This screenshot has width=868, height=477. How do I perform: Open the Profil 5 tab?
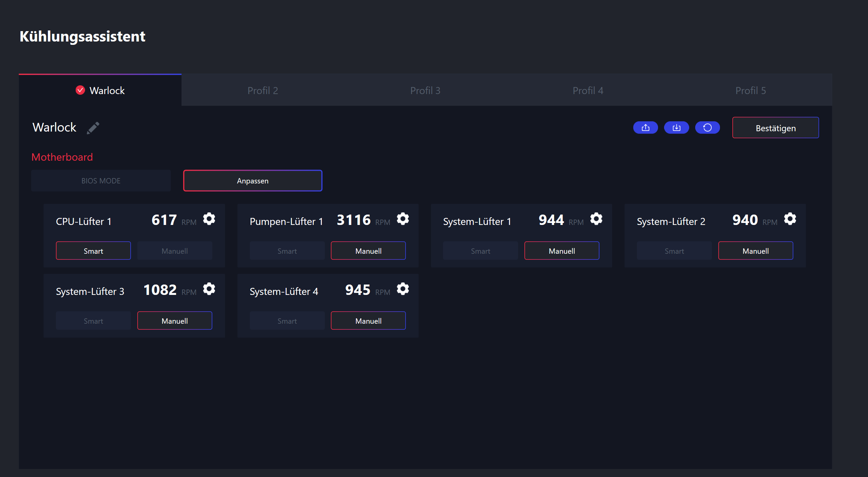(x=750, y=91)
